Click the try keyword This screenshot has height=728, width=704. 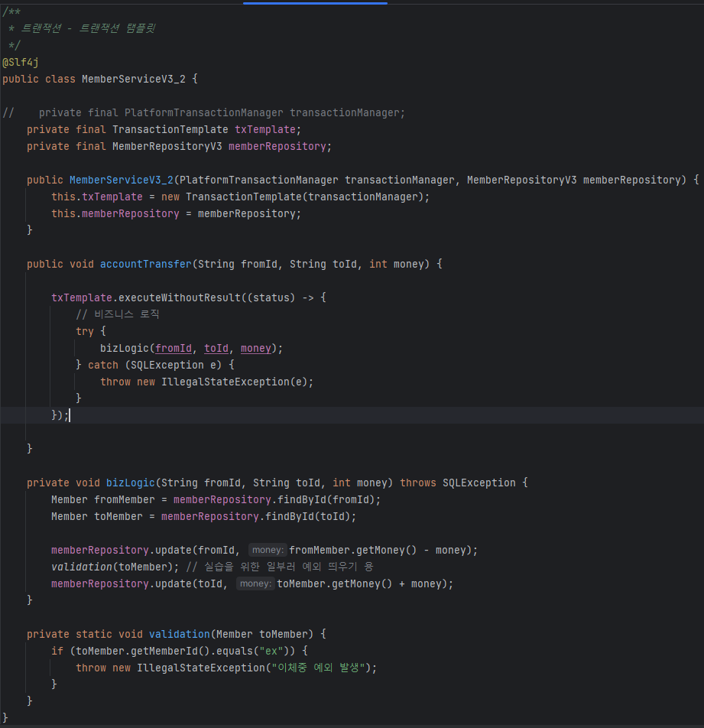click(84, 331)
